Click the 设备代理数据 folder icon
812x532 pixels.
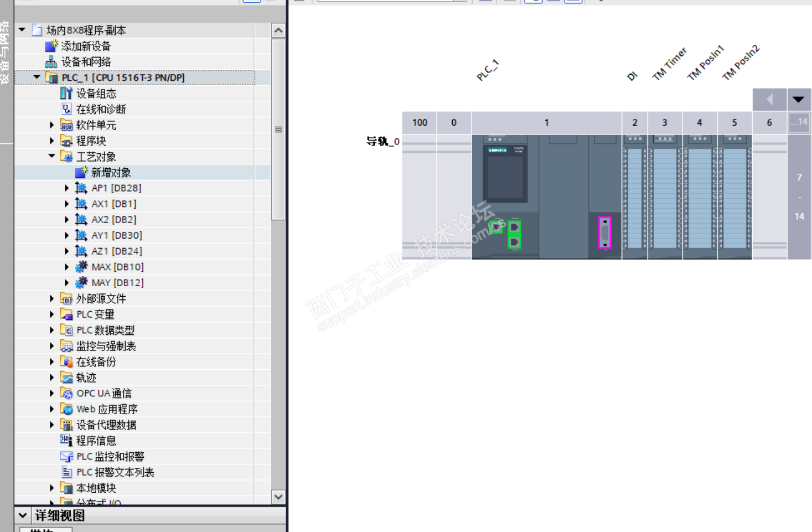66,425
